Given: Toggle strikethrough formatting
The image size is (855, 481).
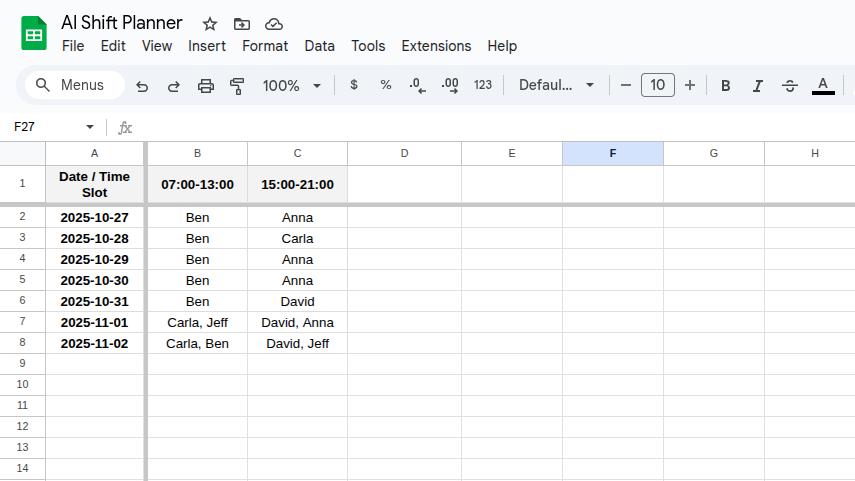Looking at the screenshot, I should click(790, 86).
